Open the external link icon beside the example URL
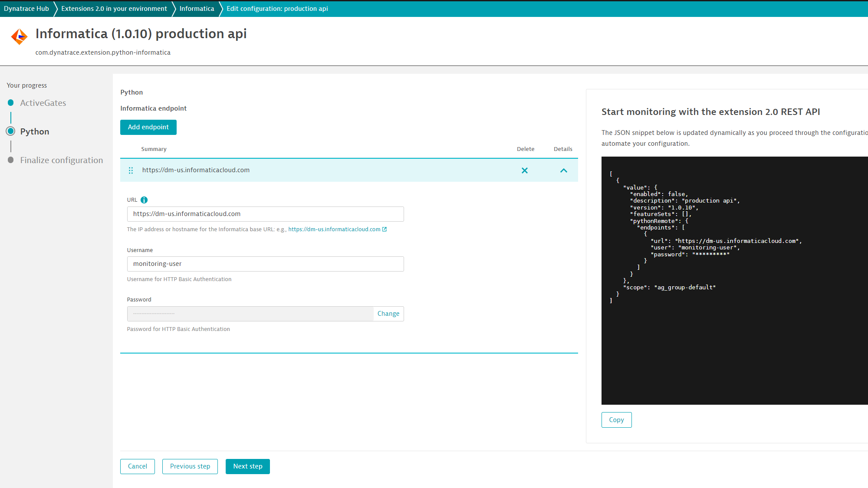The width and height of the screenshot is (868, 488). coord(384,229)
